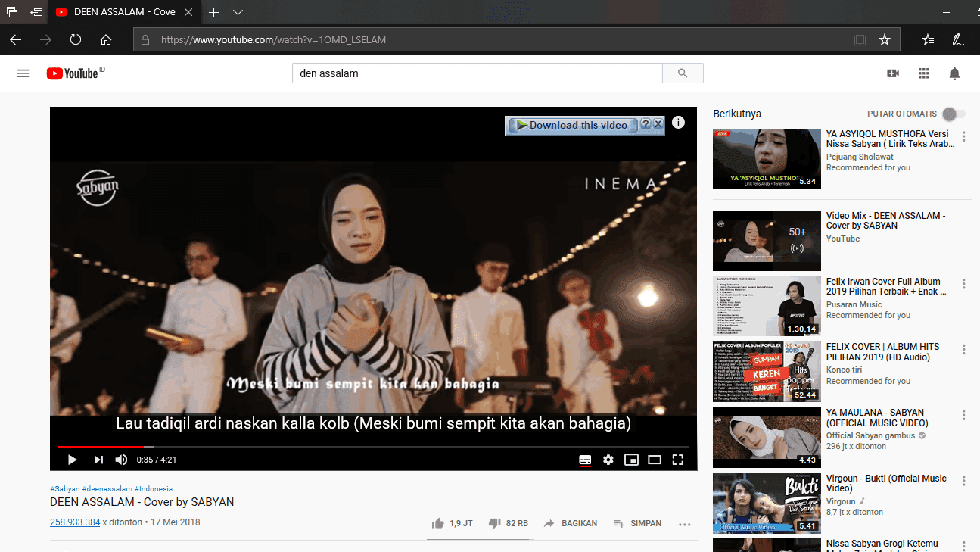The image size is (980, 552).
Task: Open Felix Irwan Cover Full Album title
Action: pos(886,286)
